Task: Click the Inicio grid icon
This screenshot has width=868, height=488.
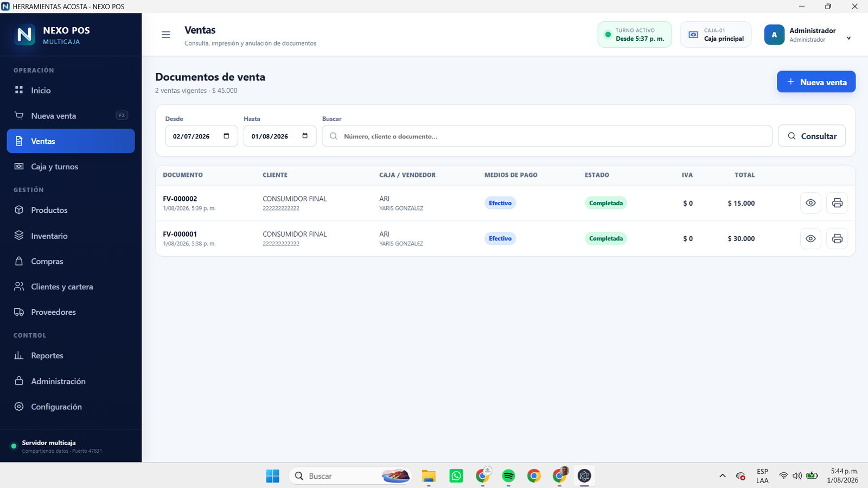Action: (19, 90)
